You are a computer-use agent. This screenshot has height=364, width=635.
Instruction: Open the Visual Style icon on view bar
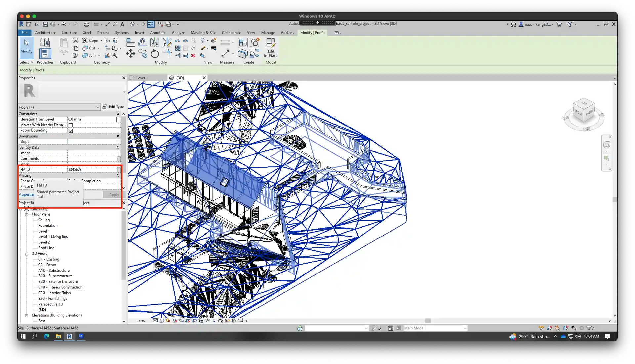pos(161,321)
